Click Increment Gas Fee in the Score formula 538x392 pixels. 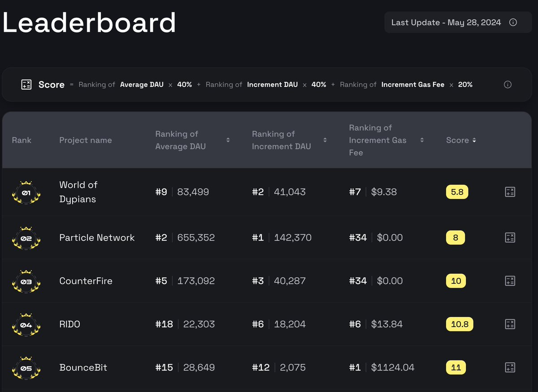pyautogui.click(x=413, y=84)
